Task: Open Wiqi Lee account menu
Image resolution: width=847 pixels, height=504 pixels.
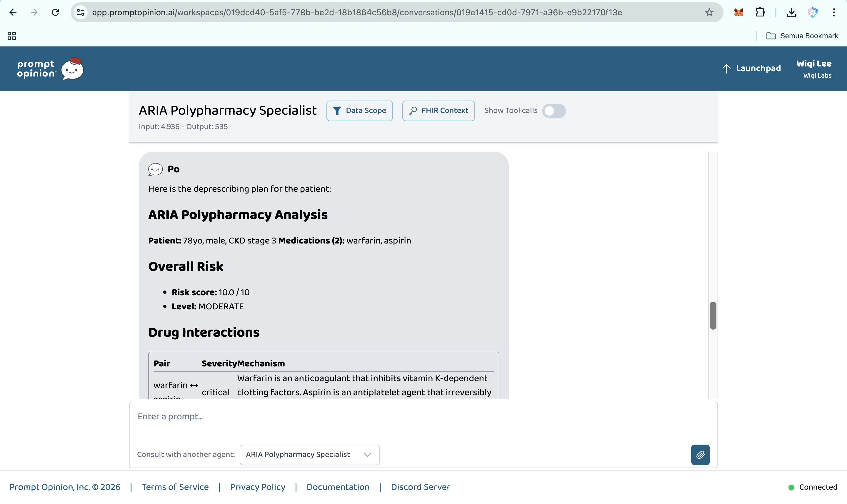Action: pos(814,69)
